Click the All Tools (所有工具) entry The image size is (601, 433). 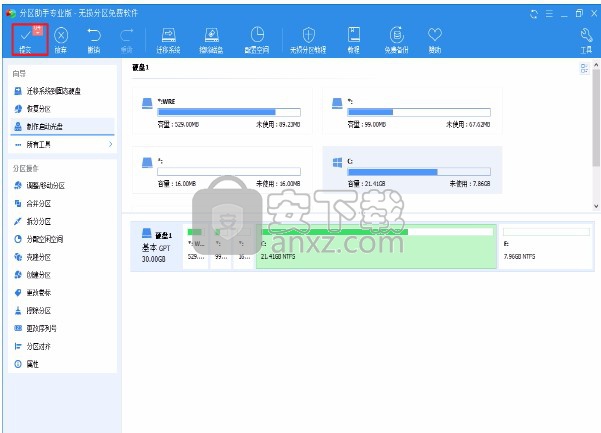point(63,144)
